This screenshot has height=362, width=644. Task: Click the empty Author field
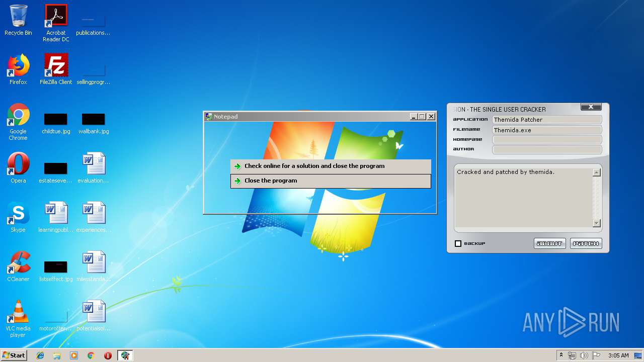[547, 149]
